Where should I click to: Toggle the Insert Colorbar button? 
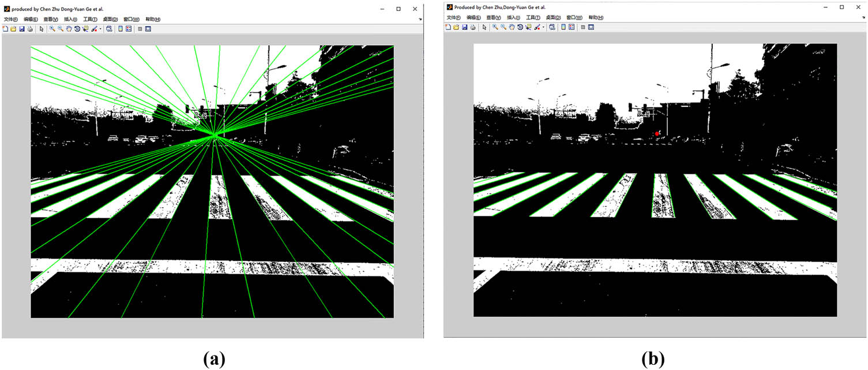point(120,29)
